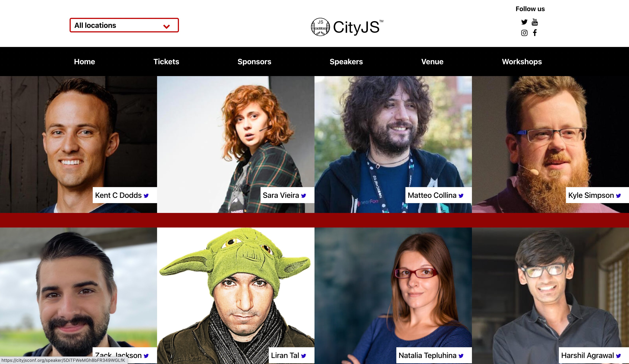Click Twitter bird beside Matteo Collina
The width and height of the screenshot is (629, 364).
(x=461, y=196)
